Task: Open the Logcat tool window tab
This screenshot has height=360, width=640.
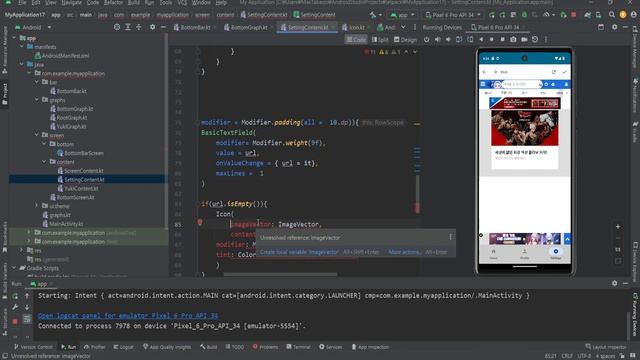Action: [123, 347]
